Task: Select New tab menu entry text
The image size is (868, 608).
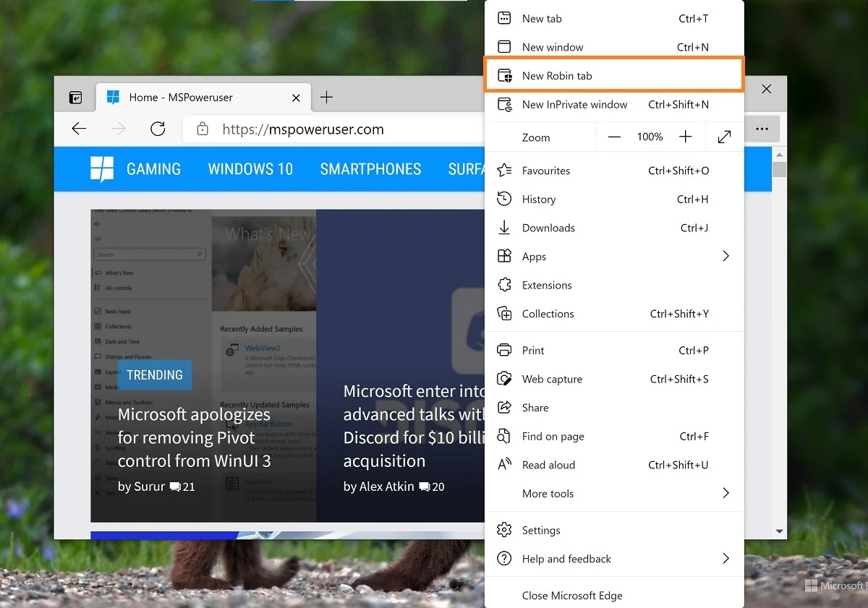Action: tap(542, 19)
